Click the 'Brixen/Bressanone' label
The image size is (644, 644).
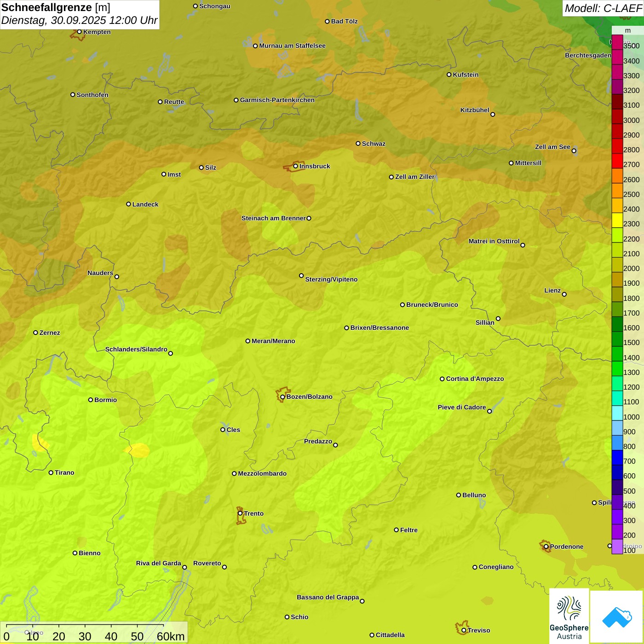(x=379, y=328)
